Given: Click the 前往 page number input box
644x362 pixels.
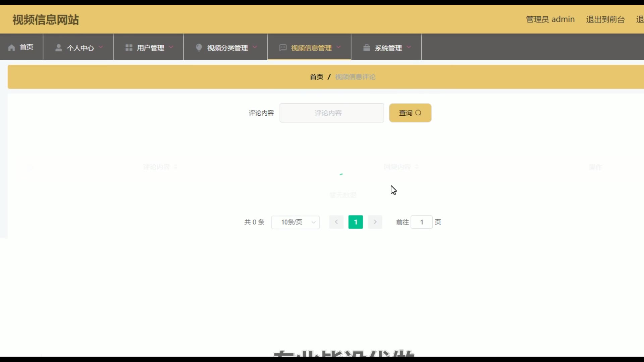Looking at the screenshot, I should click(x=421, y=222).
